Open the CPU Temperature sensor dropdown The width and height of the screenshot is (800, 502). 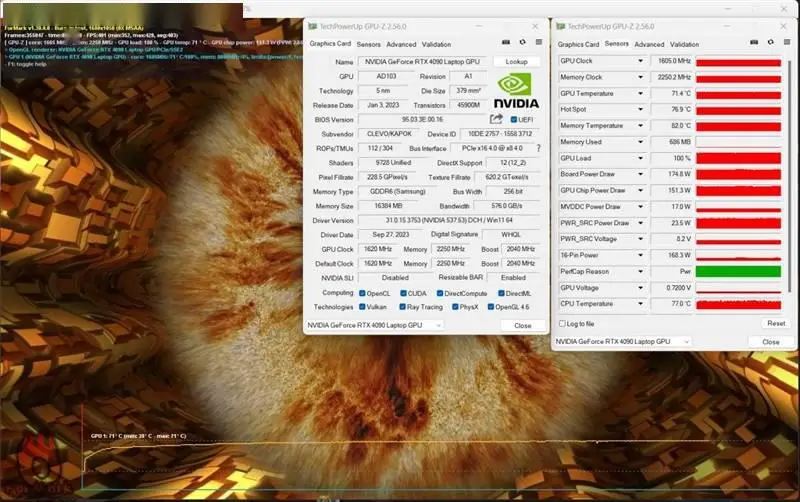coord(641,304)
